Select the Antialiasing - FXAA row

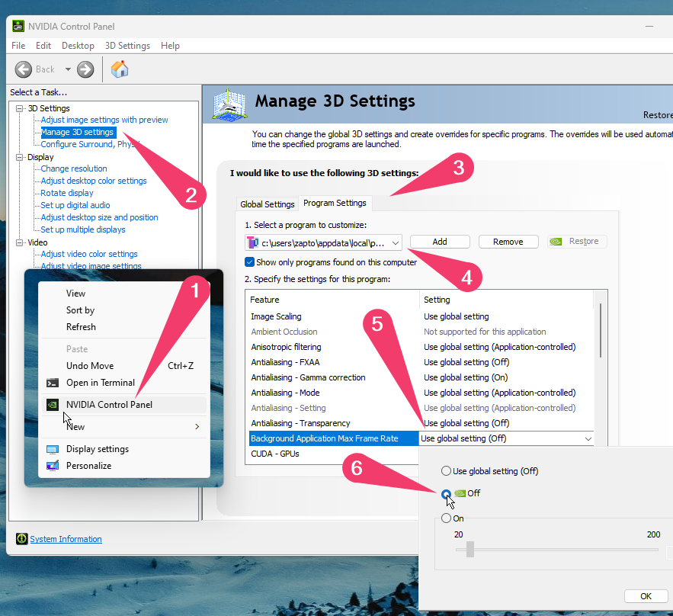click(x=421, y=362)
